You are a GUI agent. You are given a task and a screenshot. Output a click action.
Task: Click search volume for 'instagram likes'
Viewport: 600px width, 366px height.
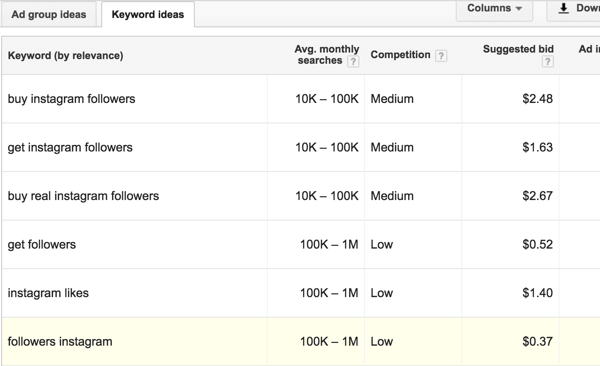(329, 293)
